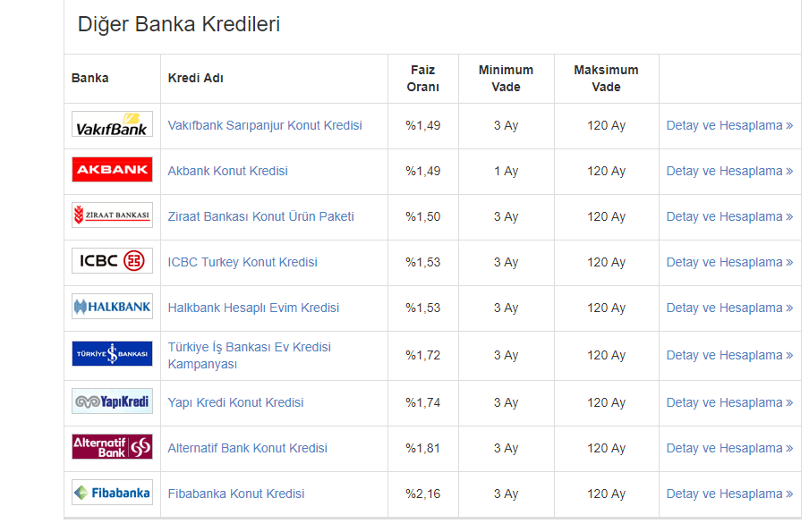The height and width of the screenshot is (532, 809).
Task: Open Vakıfbank Sarıpanjur Konut Kredisi link
Action: pos(265,125)
